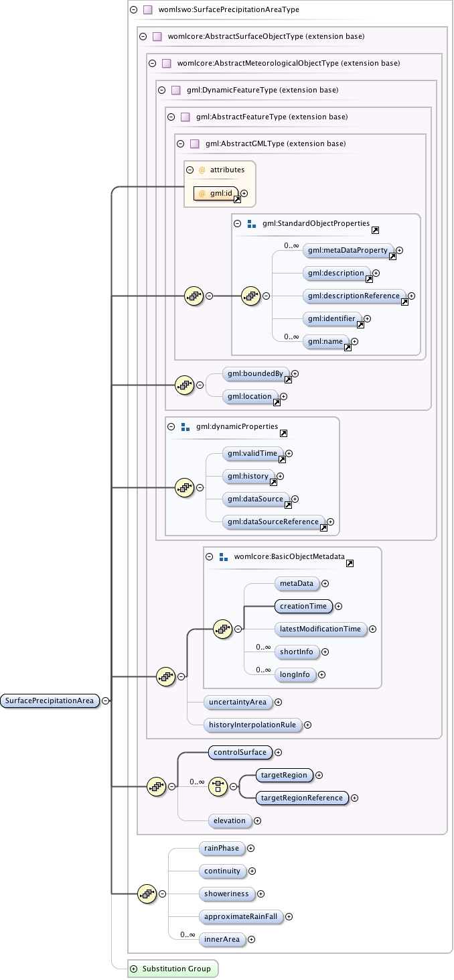Select the uncertaintyArea element
This screenshot has height=980, width=454.
[238, 702]
